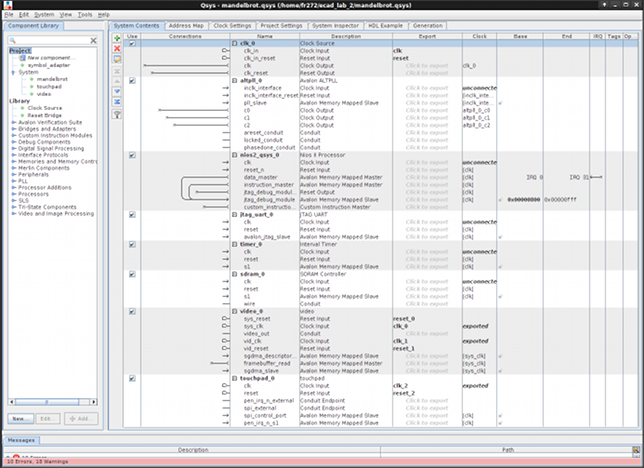Click the red X remove component icon

[116, 49]
